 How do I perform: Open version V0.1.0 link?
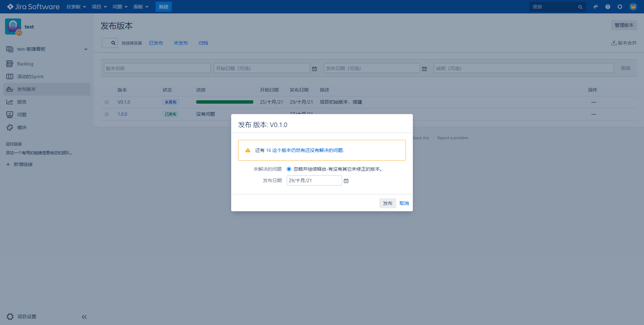click(124, 102)
